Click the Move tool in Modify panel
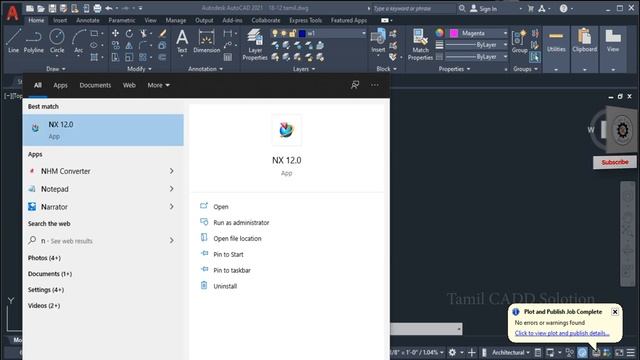This screenshot has width=640, height=360. point(116,33)
